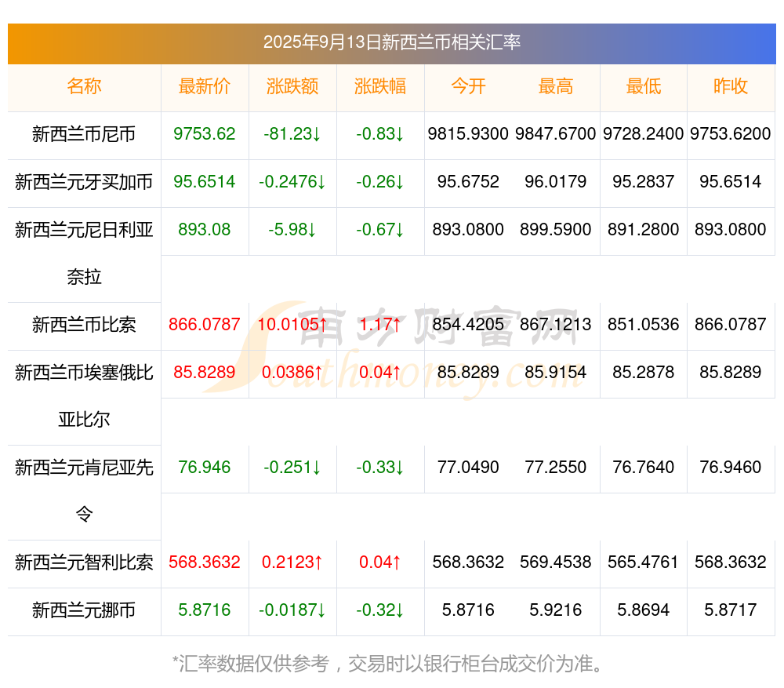Image resolution: width=784 pixels, height=688 pixels.
Task: Click the high value 96.0179
Action: tap(556, 182)
